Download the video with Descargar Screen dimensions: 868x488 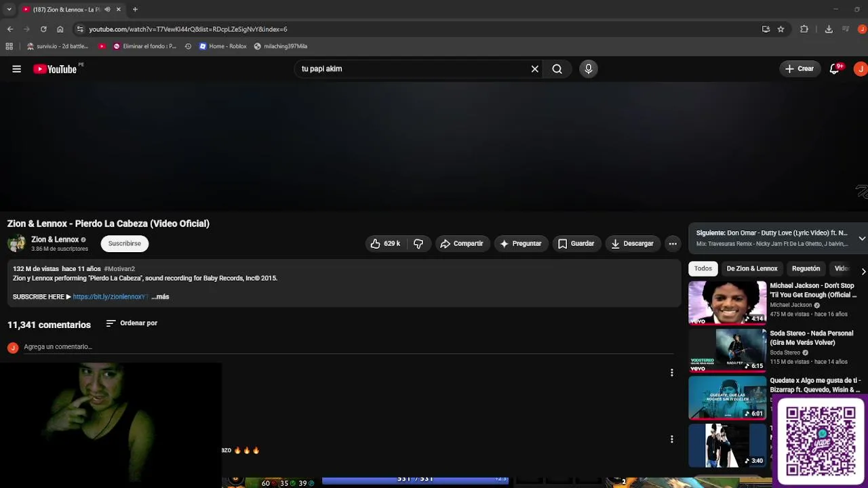tap(632, 243)
